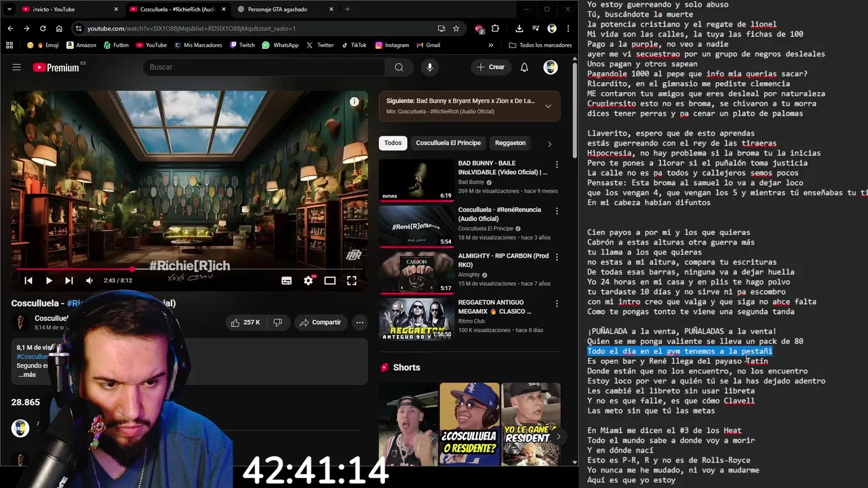868x488 pixels.
Task: Click the address bar URL
Action: 191,28
